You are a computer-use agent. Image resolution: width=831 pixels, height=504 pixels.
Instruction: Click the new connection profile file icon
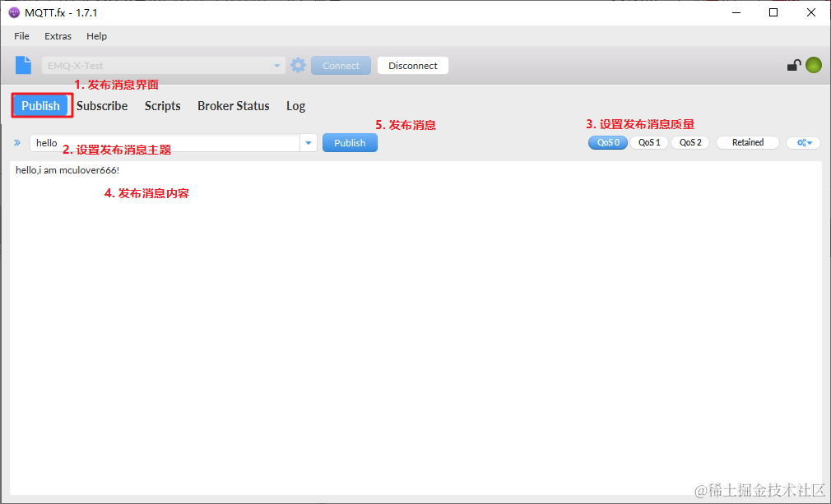23,65
